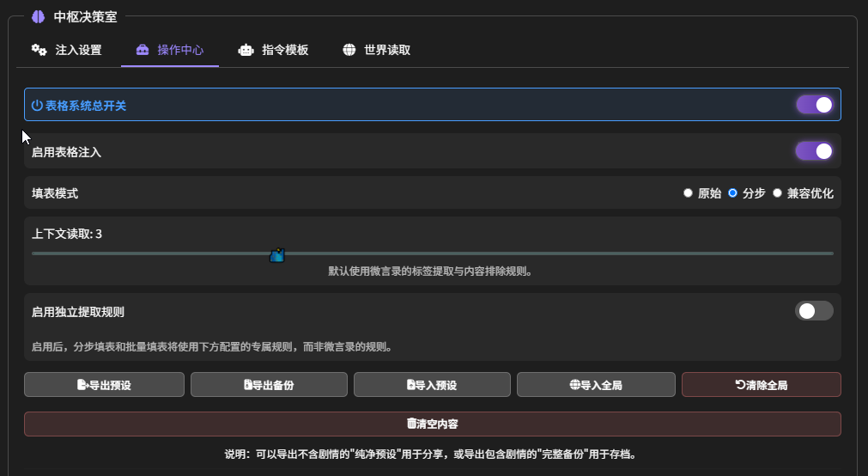Click the robot icon for 指令模板
This screenshot has height=476, width=868.
click(x=246, y=50)
